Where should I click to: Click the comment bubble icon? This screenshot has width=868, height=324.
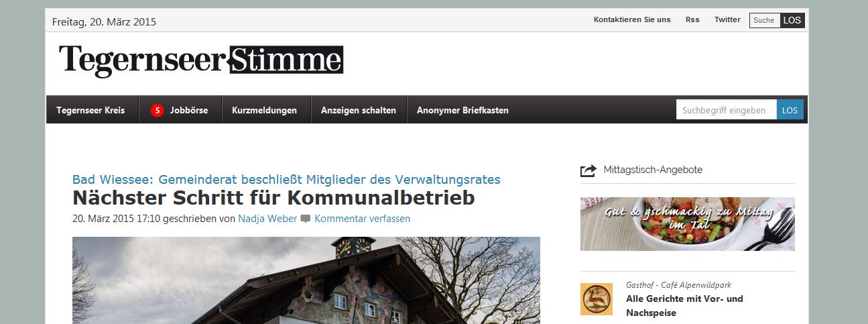306,219
